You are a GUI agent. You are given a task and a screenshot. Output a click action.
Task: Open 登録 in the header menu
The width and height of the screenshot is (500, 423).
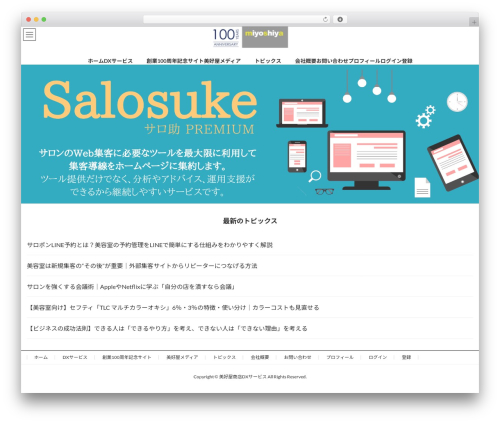(407, 61)
